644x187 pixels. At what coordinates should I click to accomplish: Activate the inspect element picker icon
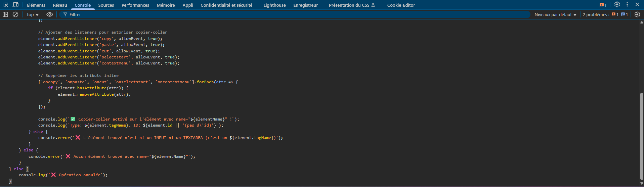coord(5,5)
